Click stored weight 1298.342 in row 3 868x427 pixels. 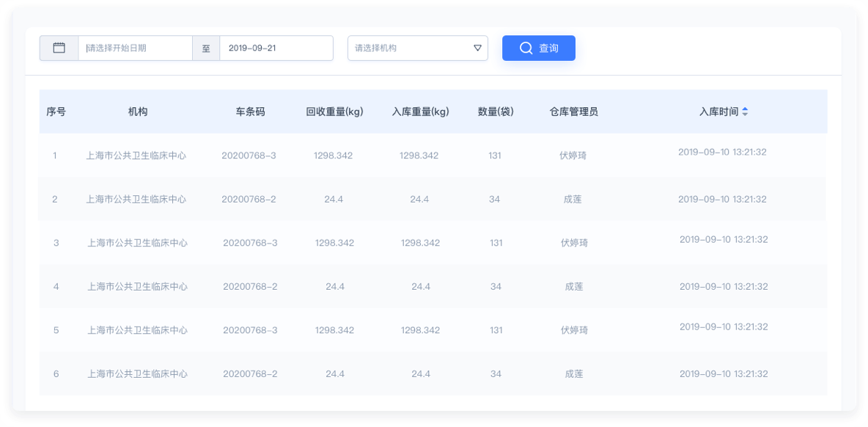click(x=421, y=243)
